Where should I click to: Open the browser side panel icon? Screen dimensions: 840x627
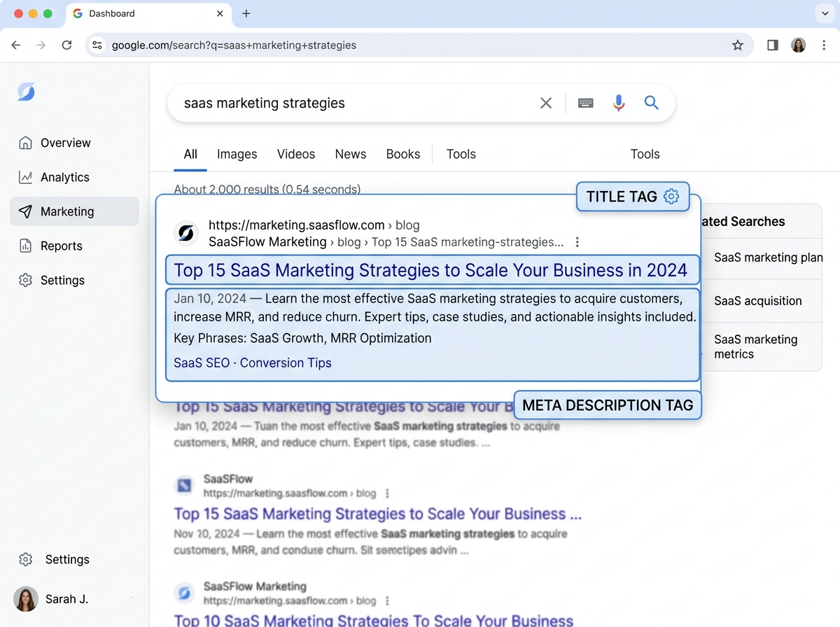click(x=773, y=45)
